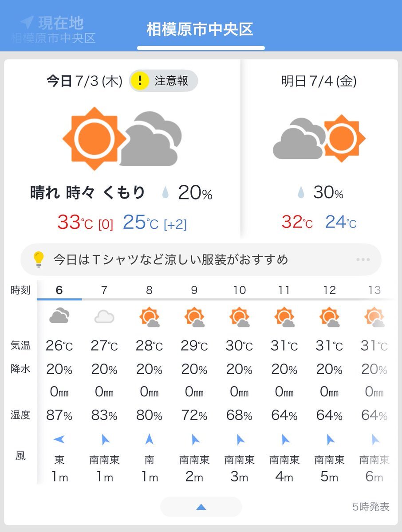Open the clothing advice message bar

(201, 259)
